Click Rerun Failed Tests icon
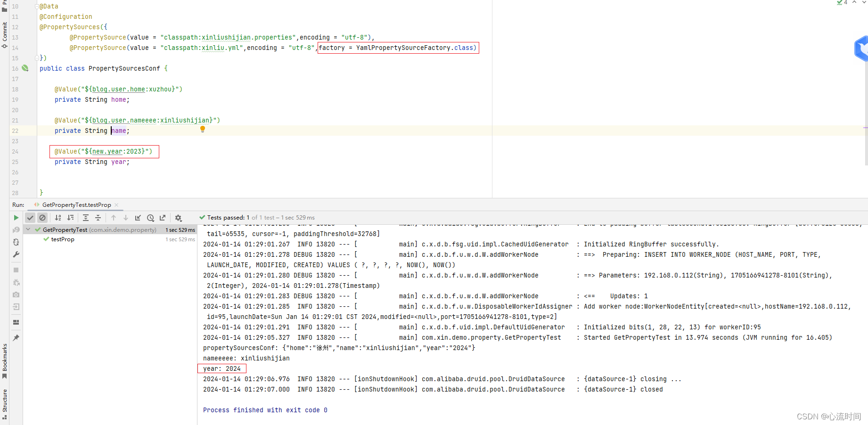Image resolution: width=868 pixels, height=425 pixels. 16,230
